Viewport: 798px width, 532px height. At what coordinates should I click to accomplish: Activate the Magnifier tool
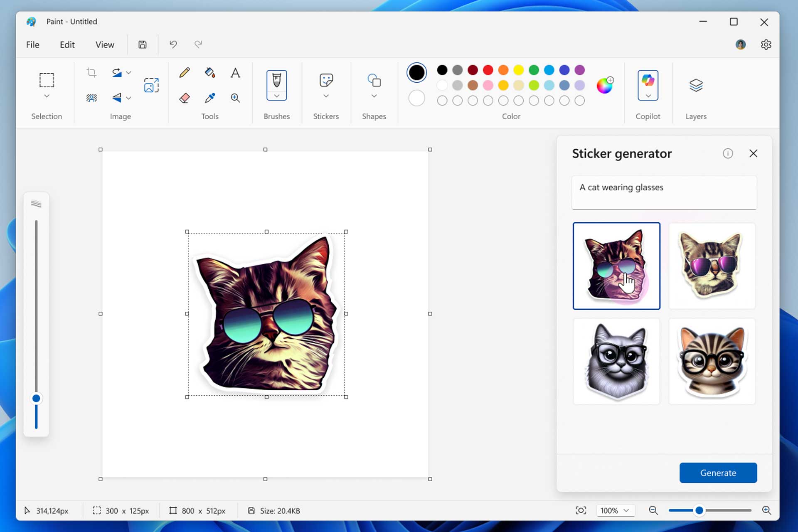coord(235,98)
